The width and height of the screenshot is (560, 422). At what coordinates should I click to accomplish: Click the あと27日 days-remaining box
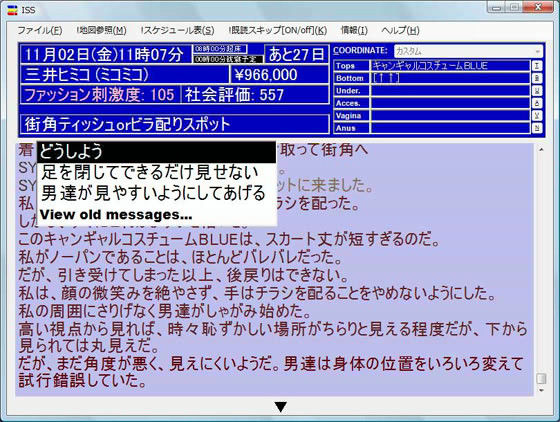296,55
